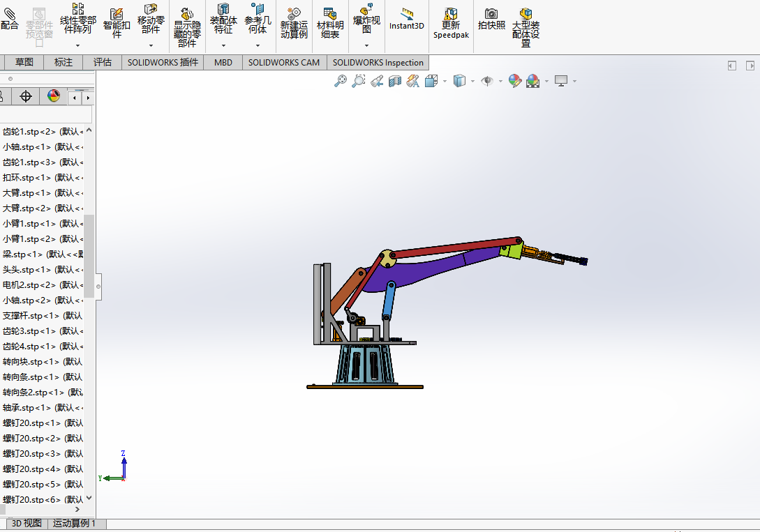Viewport: 760px width, 532px height.
Task: Click the 配合 (Mate) paperclip tool
Action: pos(9,18)
